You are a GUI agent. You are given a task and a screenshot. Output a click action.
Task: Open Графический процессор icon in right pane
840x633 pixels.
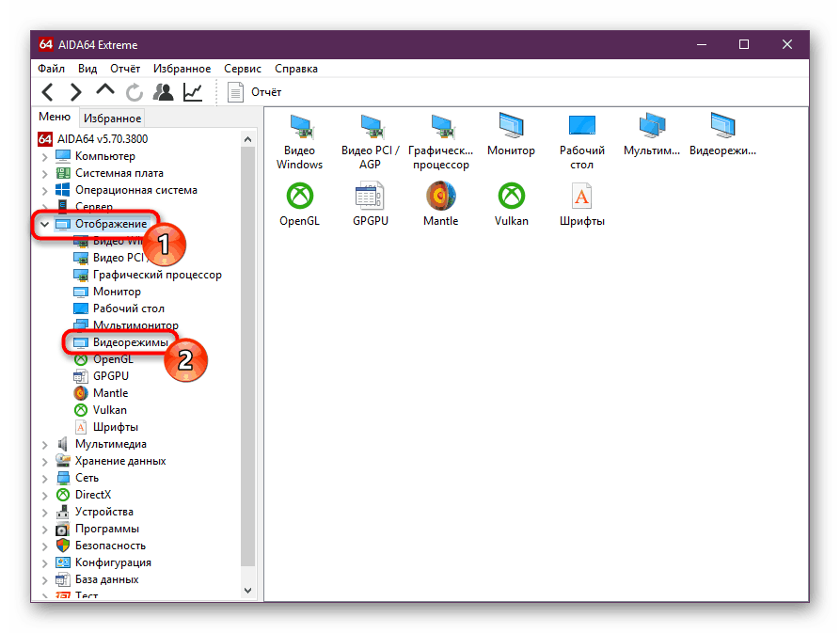pos(441,141)
